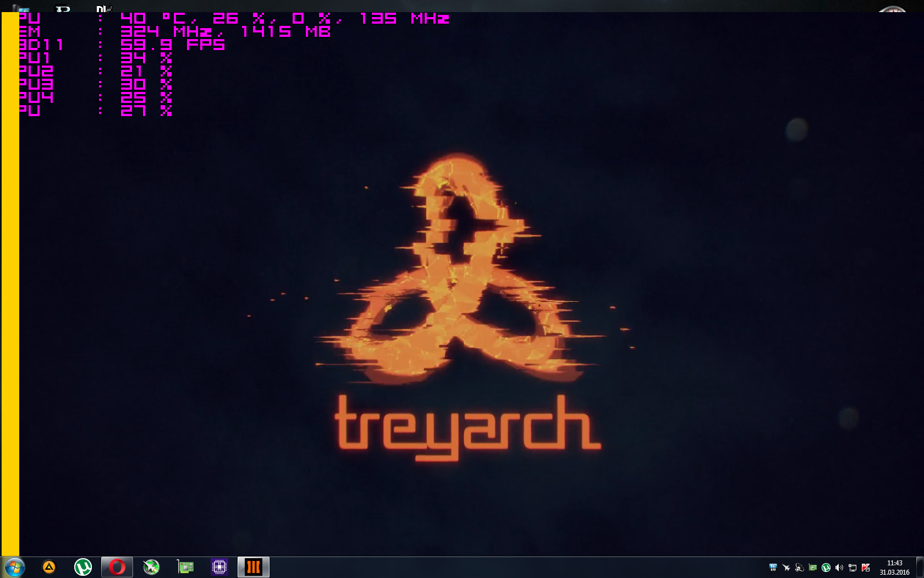This screenshot has width=924, height=578.
Task: Open uTorrent from the taskbar
Action: [83, 567]
